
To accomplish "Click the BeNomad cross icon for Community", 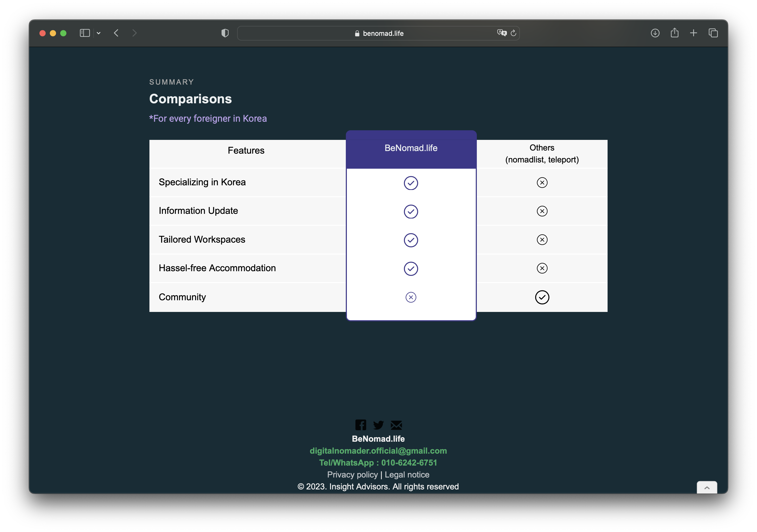I will (411, 297).
